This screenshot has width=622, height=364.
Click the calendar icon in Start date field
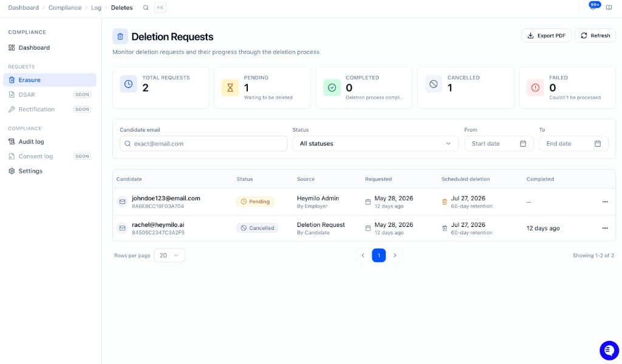click(x=523, y=143)
